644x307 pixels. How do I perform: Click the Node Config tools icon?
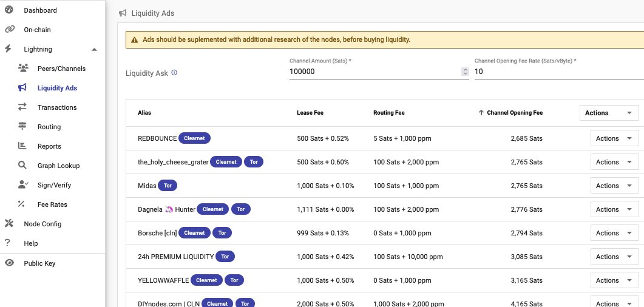(x=9, y=223)
